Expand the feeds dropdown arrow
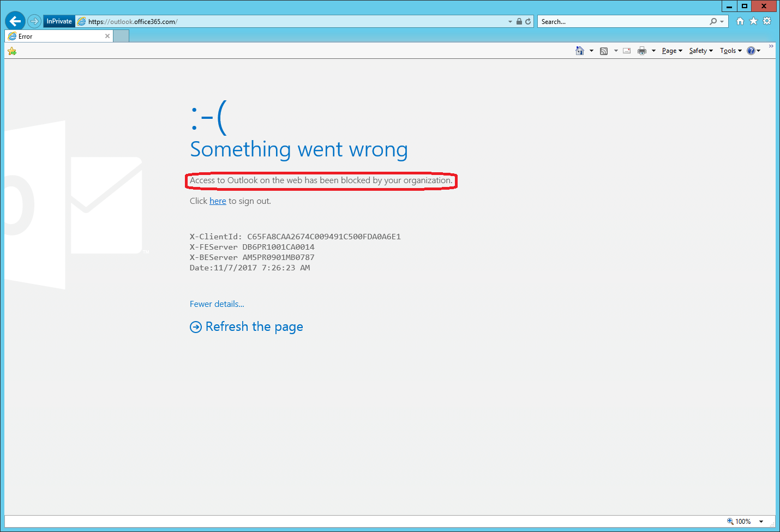Image resolution: width=780 pixels, height=532 pixels. [616, 51]
